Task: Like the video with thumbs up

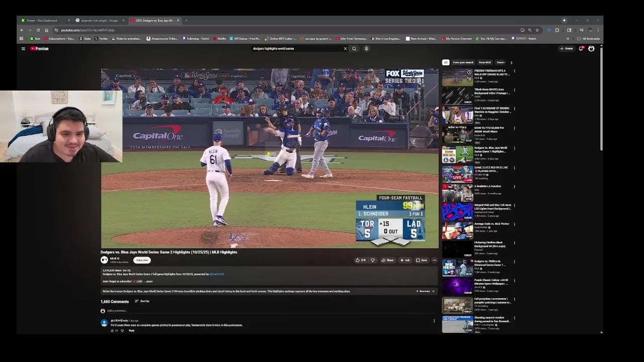Action: pos(361,260)
